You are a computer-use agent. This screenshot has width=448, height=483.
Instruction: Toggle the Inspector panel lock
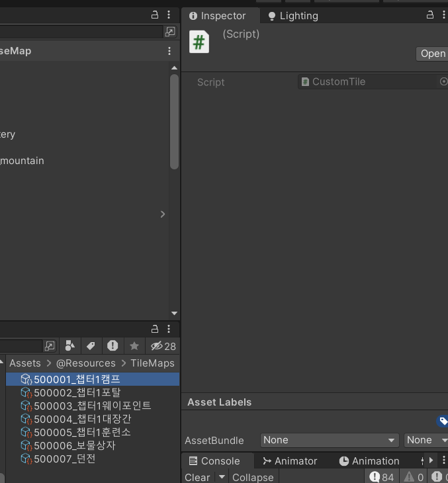pos(430,15)
